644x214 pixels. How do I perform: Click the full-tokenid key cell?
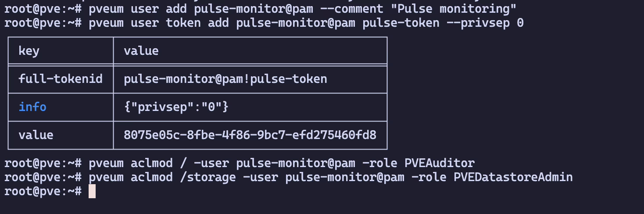coord(61,79)
